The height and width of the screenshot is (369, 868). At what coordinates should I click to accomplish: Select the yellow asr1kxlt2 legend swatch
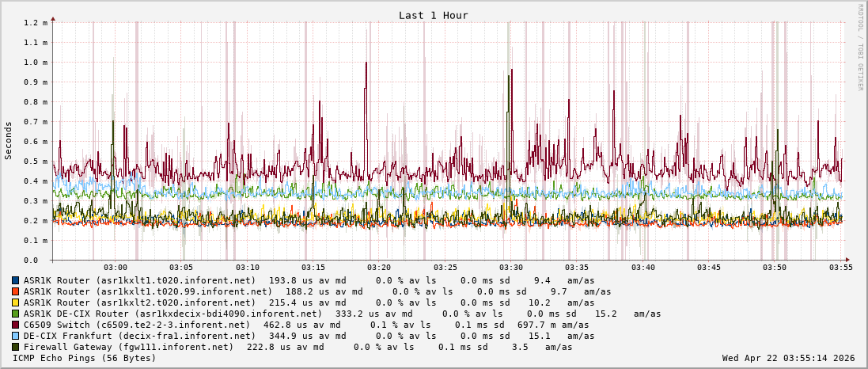(x=16, y=302)
